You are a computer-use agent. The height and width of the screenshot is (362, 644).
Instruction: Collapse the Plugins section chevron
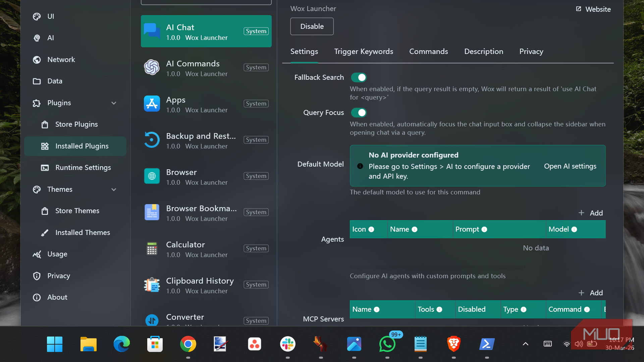click(114, 103)
